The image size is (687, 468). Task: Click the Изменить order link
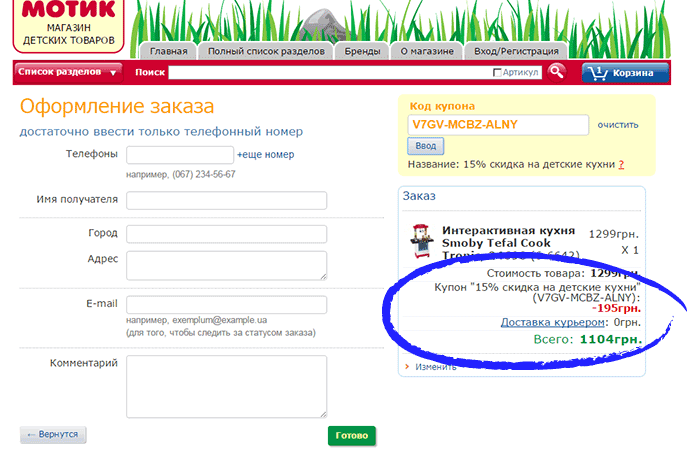pyautogui.click(x=436, y=367)
